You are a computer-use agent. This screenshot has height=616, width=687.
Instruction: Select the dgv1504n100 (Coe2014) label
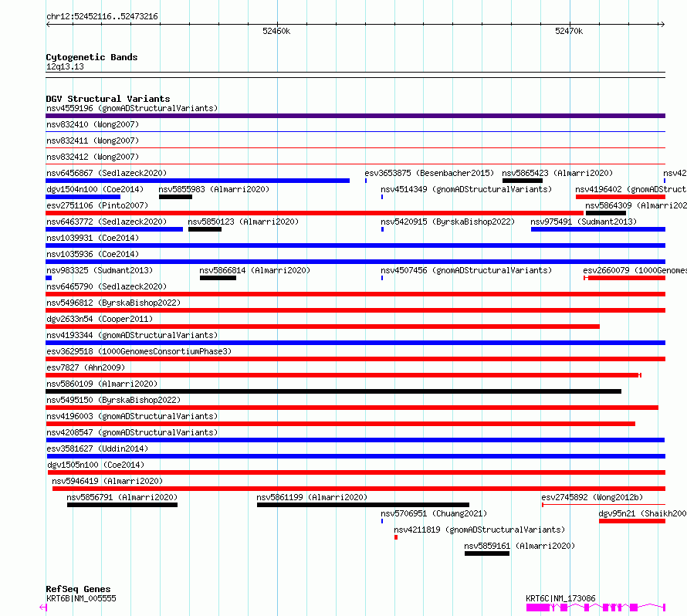pyautogui.click(x=95, y=189)
